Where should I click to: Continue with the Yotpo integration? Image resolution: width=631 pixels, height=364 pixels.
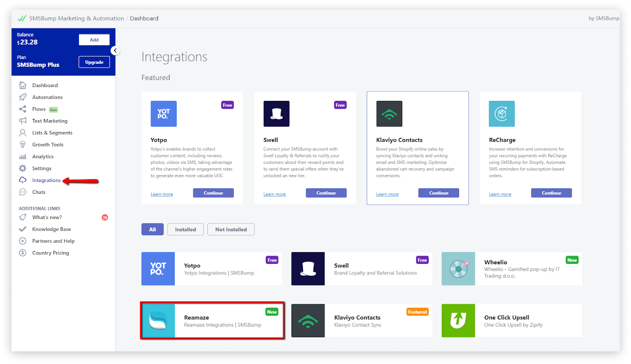click(213, 193)
